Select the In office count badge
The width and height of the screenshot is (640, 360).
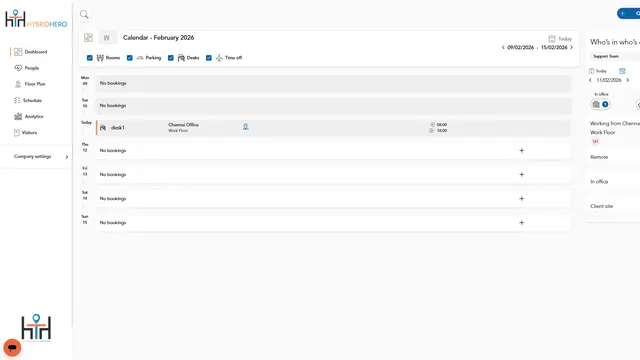[600, 104]
